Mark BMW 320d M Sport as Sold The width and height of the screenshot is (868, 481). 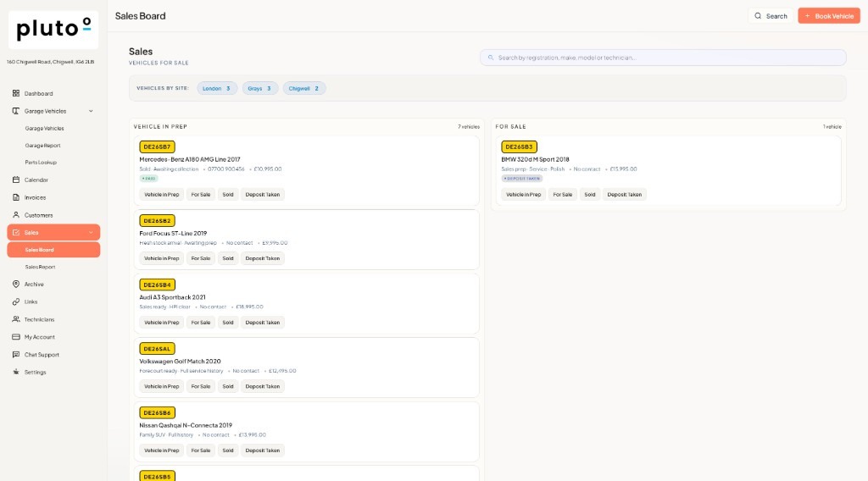590,195
